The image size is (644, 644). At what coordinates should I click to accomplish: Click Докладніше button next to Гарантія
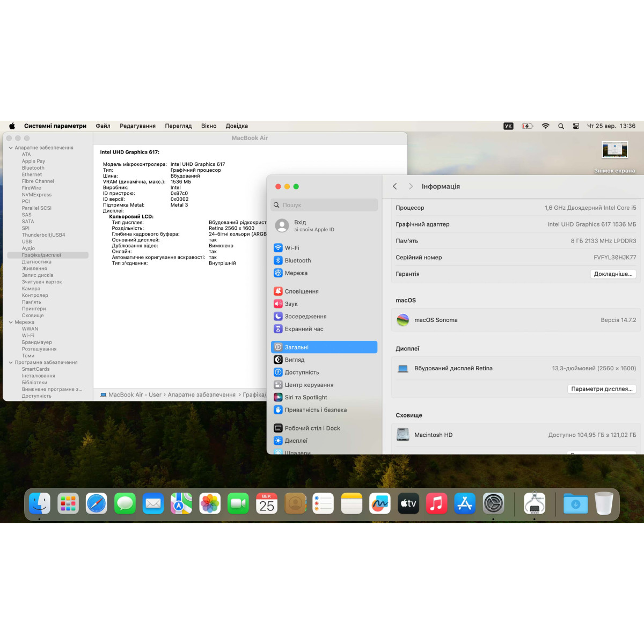[x=613, y=274]
